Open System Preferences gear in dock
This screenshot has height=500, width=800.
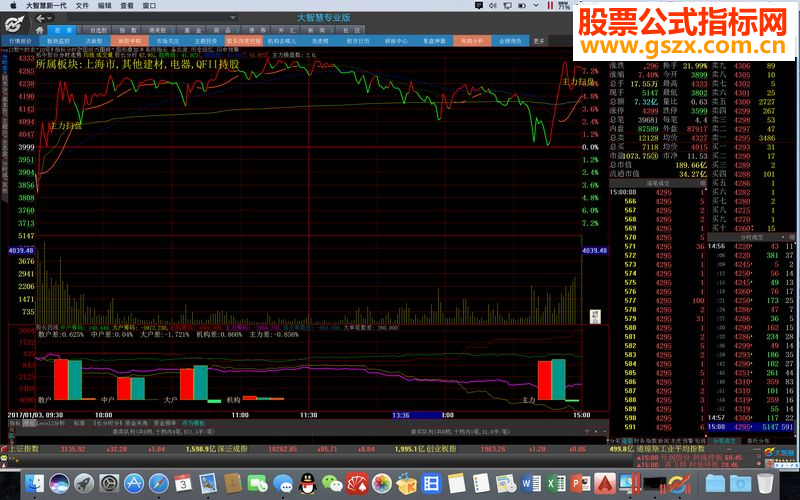pyautogui.click(x=109, y=483)
